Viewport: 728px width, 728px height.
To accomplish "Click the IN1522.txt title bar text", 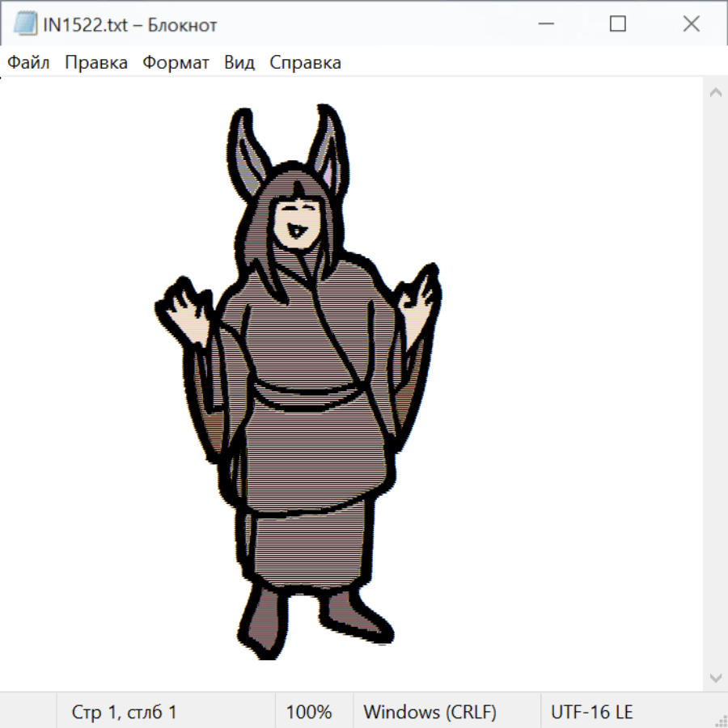I will (x=129, y=25).
